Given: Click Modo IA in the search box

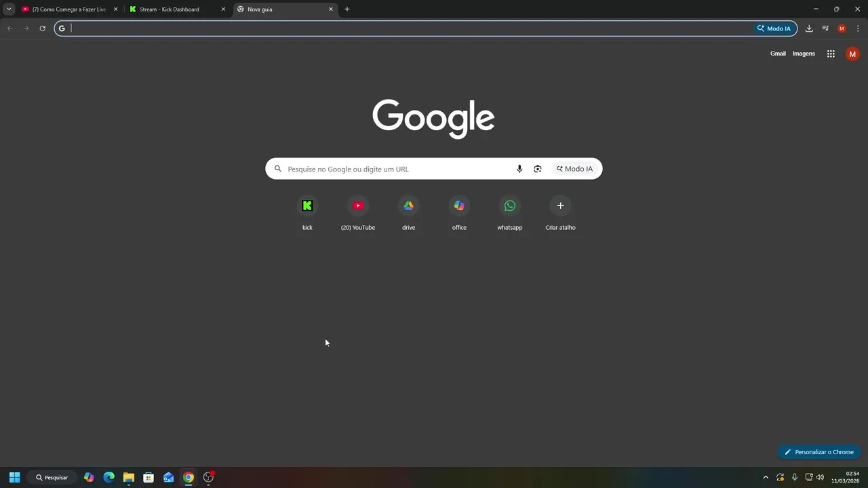Looking at the screenshot, I should pos(574,169).
